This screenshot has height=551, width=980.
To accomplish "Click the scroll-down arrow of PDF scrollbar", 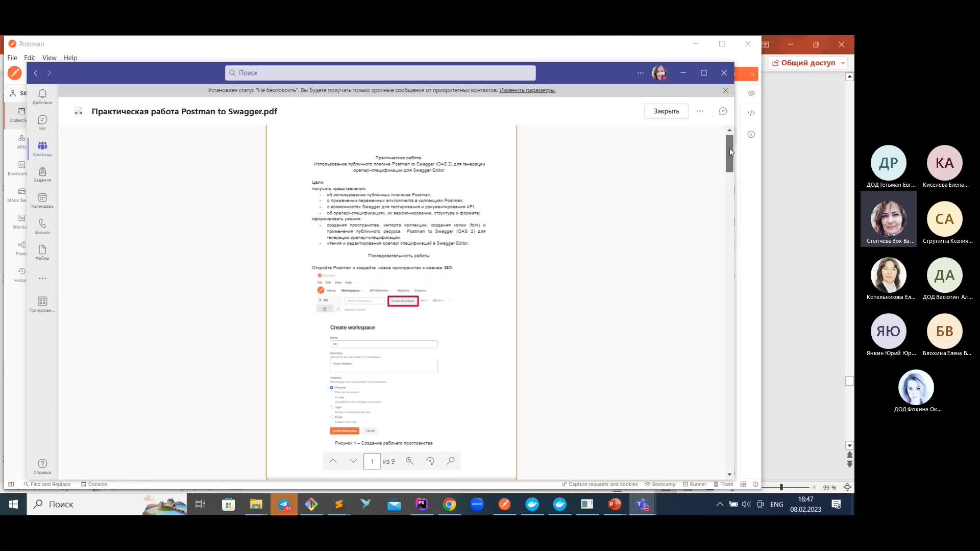I will (729, 474).
